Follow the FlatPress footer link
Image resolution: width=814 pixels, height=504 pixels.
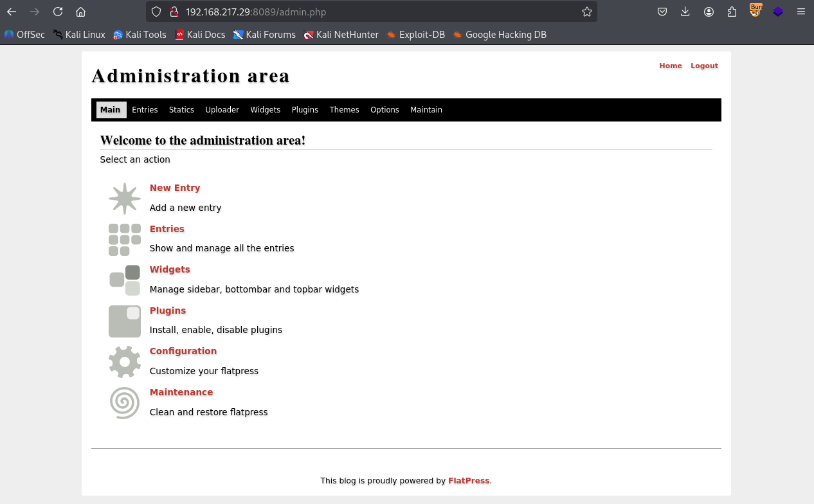pyautogui.click(x=468, y=481)
